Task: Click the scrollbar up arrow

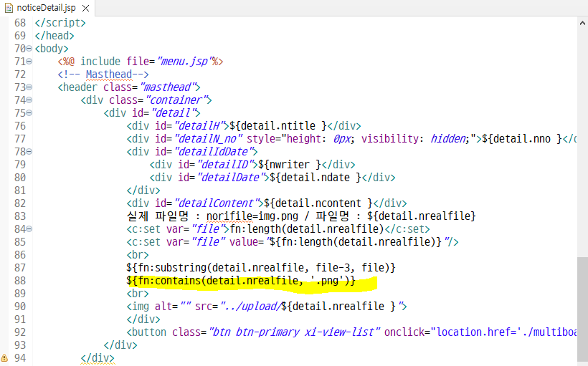Action: pos(582,23)
